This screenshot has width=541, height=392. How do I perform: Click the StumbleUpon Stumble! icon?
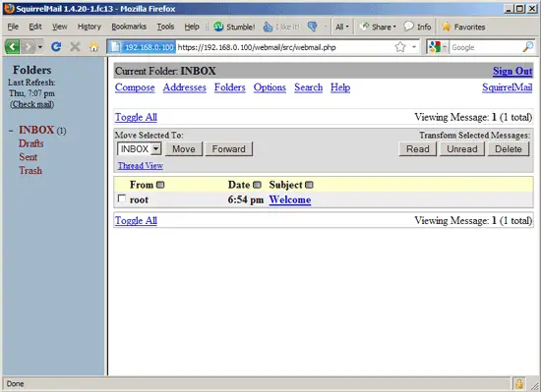pos(218,27)
